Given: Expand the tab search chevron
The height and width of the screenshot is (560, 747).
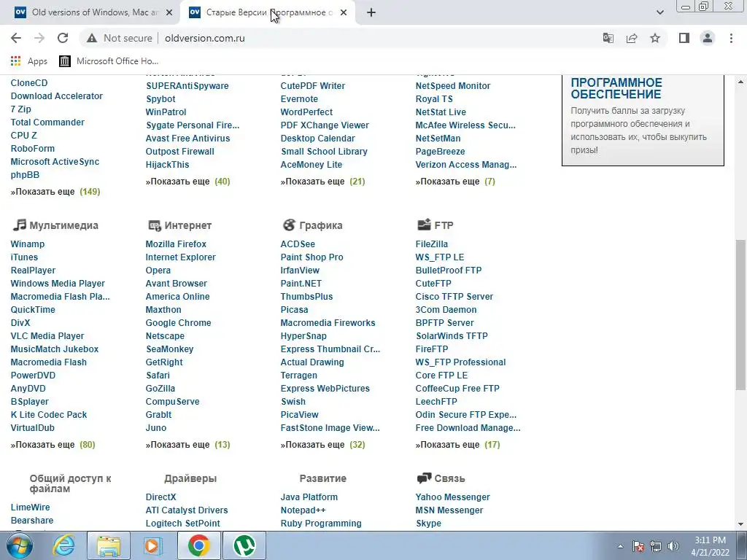Looking at the screenshot, I should 659,13.
